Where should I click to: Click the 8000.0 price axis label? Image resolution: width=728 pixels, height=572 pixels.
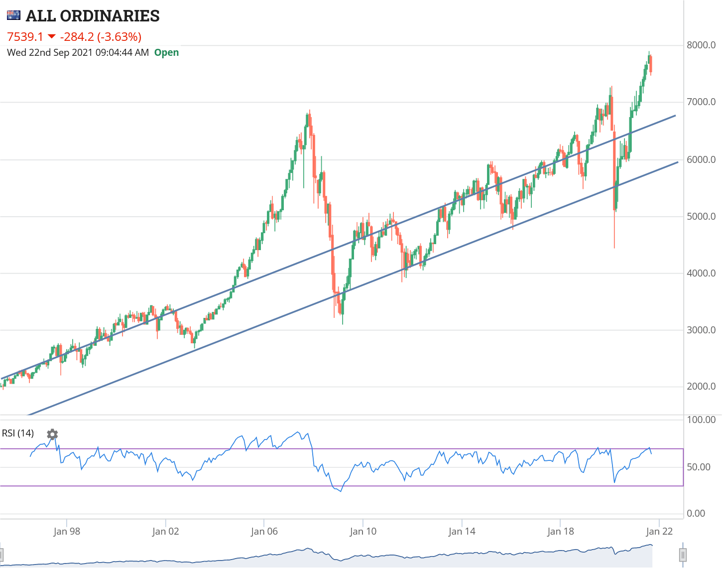point(701,45)
